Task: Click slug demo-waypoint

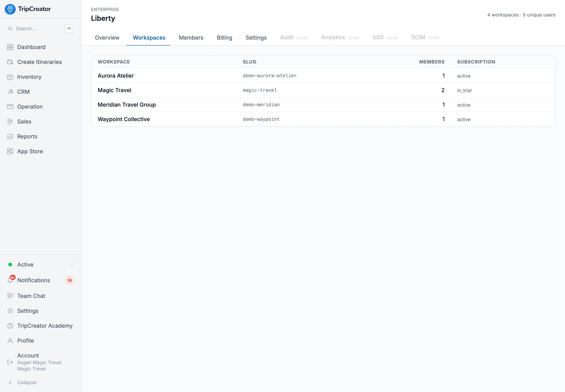Action: tap(261, 119)
